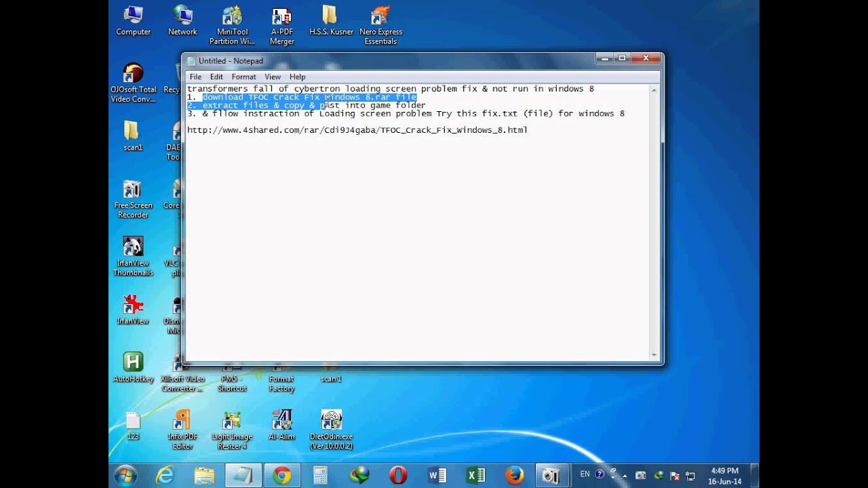This screenshot has width=868, height=488.
Task: Select Free Screen Recorder desktop icon
Action: point(133,199)
